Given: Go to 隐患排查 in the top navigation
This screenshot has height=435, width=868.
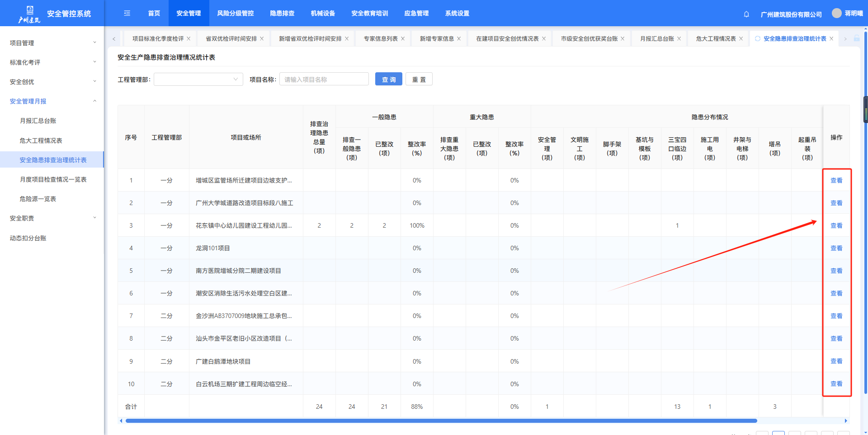Looking at the screenshot, I should click(x=282, y=14).
